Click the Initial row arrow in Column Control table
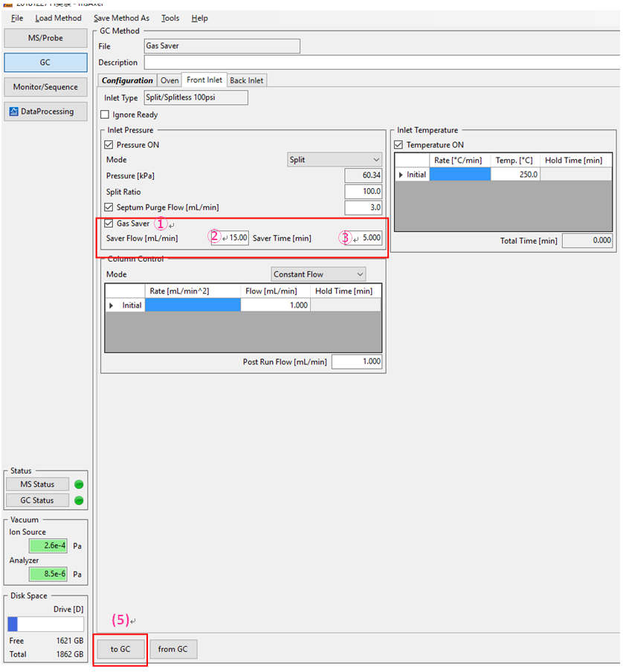Screen dimensions: 623x672 (113, 306)
